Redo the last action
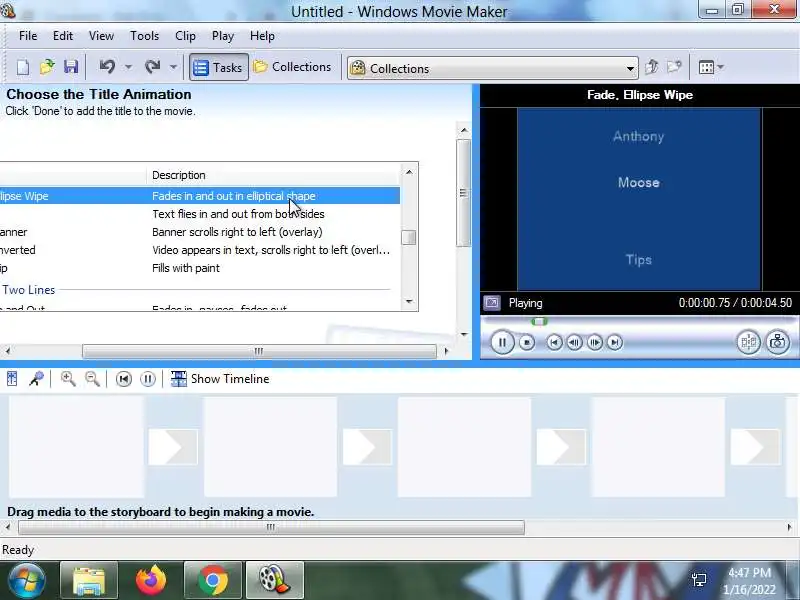The height and width of the screenshot is (600, 800). (x=153, y=67)
